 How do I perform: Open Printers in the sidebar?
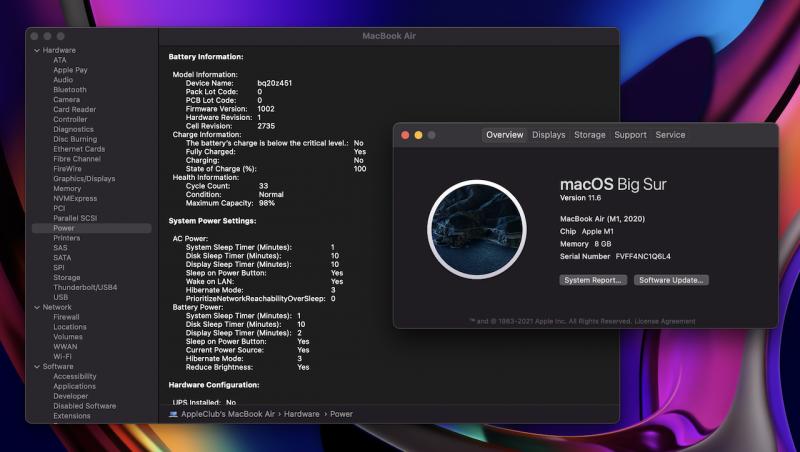click(67, 238)
